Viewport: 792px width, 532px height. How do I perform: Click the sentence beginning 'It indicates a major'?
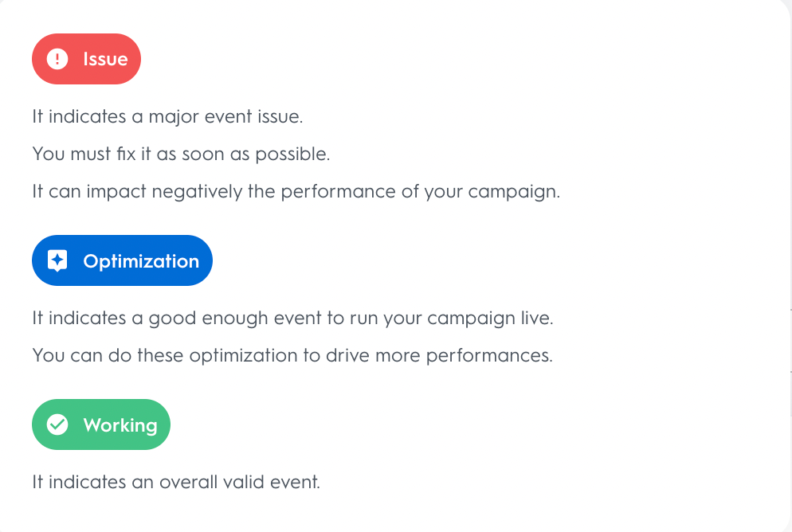(167, 116)
